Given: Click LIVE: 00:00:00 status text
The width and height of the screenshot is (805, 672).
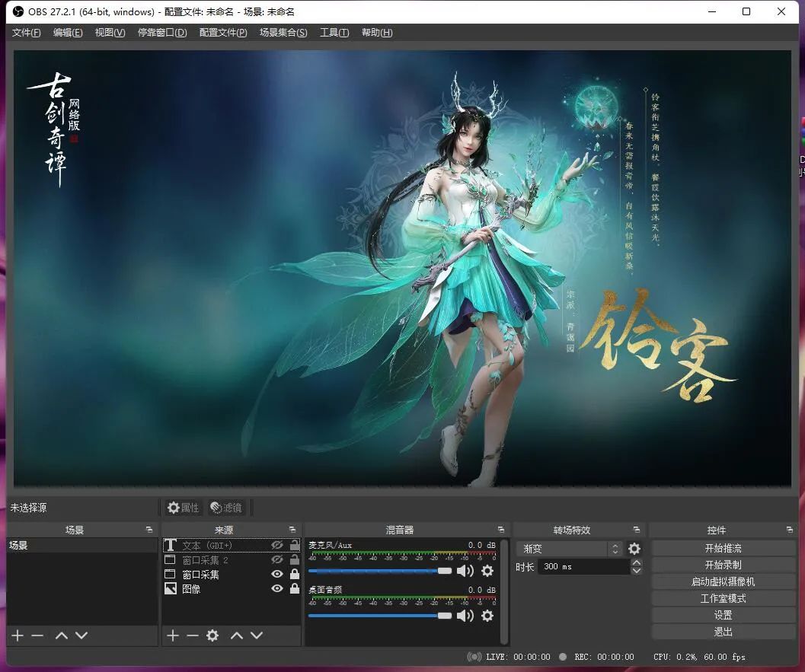Looking at the screenshot, I should [518, 657].
